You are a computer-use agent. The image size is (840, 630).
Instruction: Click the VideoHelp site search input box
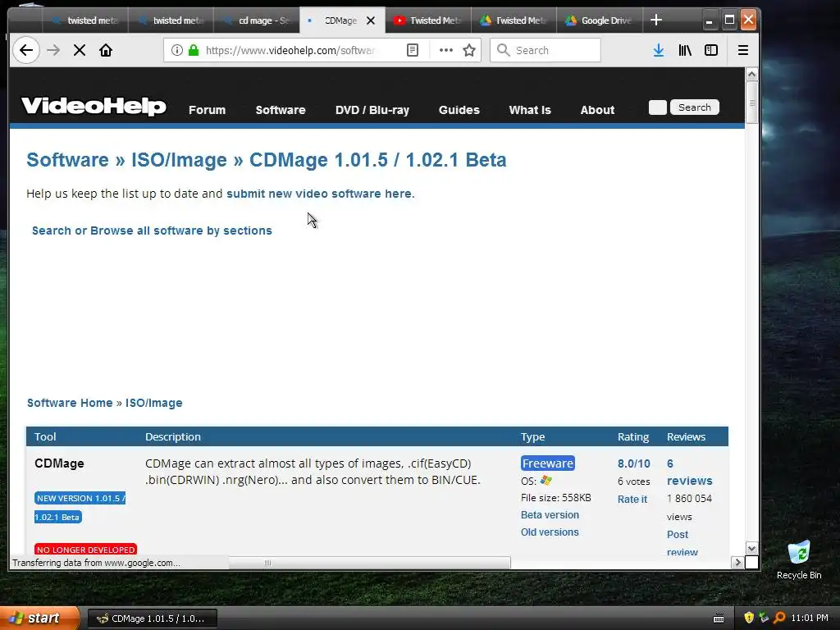pyautogui.click(x=657, y=107)
